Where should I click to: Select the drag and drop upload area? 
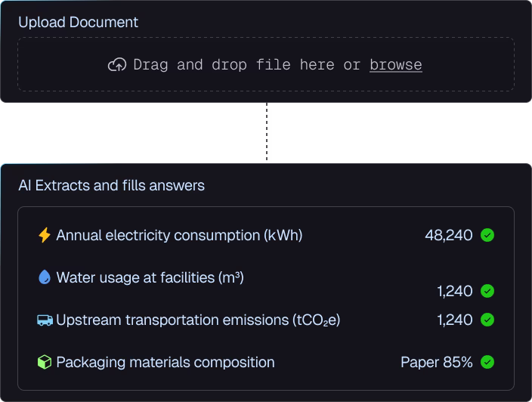(266, 64)
